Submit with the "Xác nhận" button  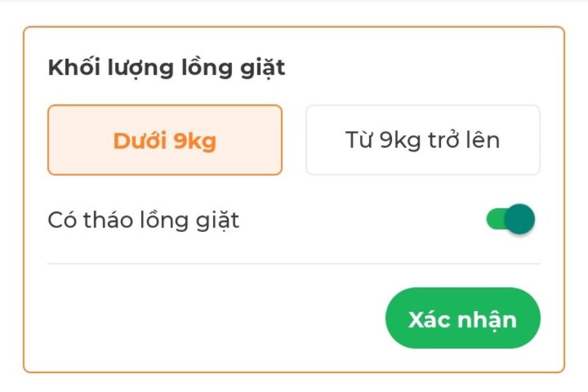click(x=463, y=319)
